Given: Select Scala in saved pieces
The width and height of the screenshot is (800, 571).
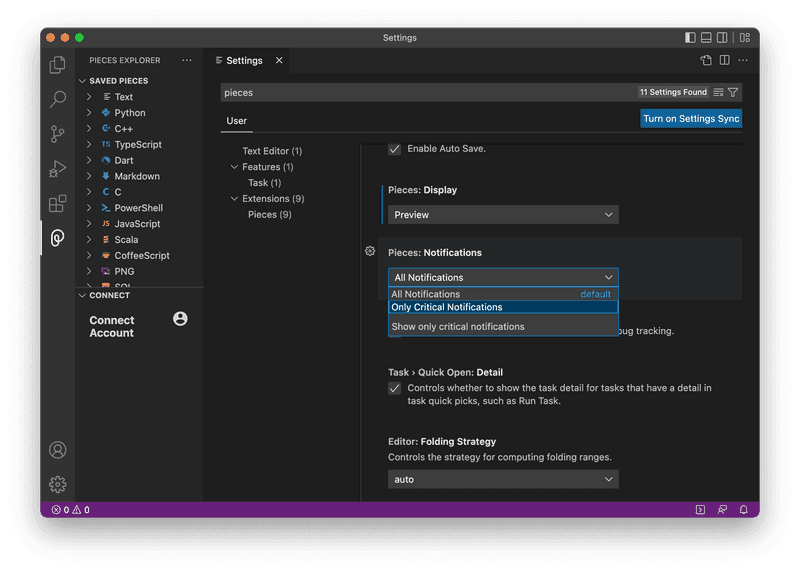Looking at the screenshot, I should coord(126,239).
